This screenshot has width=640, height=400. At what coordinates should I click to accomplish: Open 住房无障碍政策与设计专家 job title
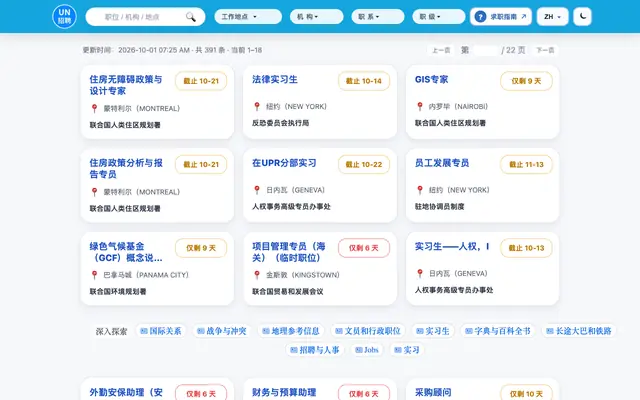(126, 85)
